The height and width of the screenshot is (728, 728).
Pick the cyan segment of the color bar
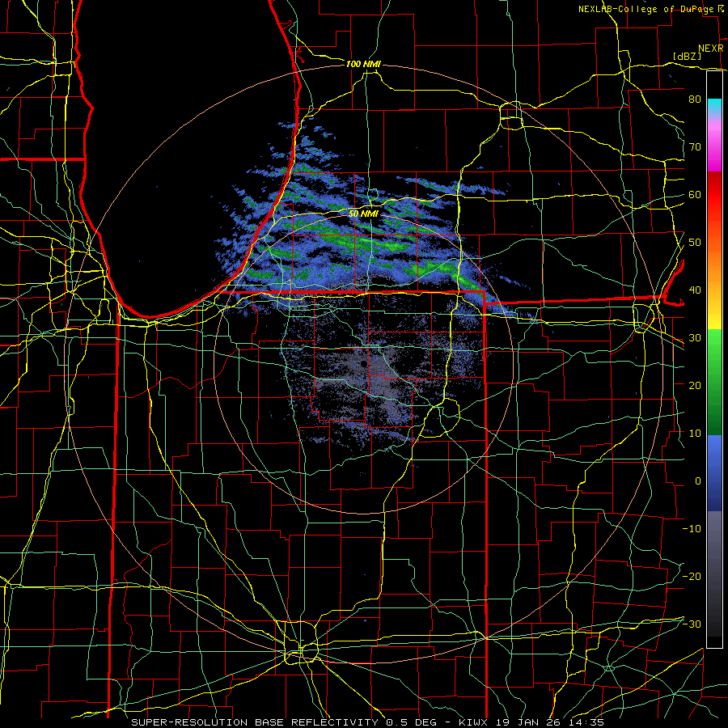click(x=714, y=107)
